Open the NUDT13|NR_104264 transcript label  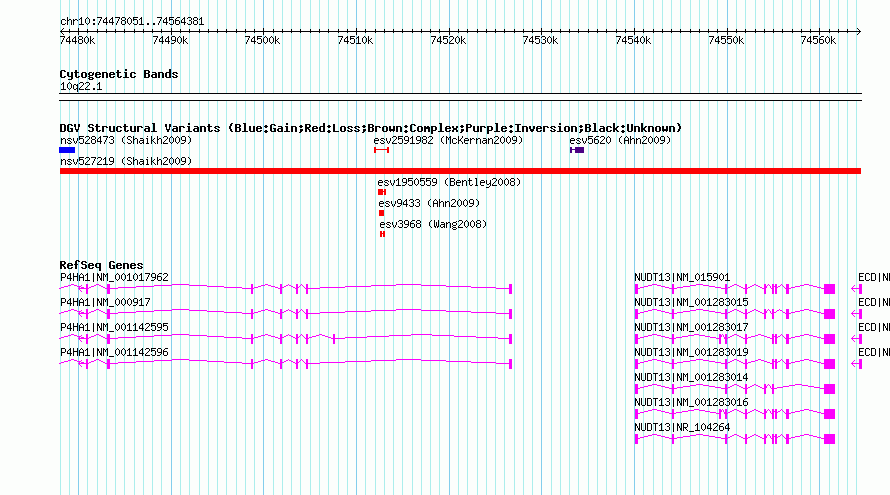pyautogui.click(x=682, y=427)
